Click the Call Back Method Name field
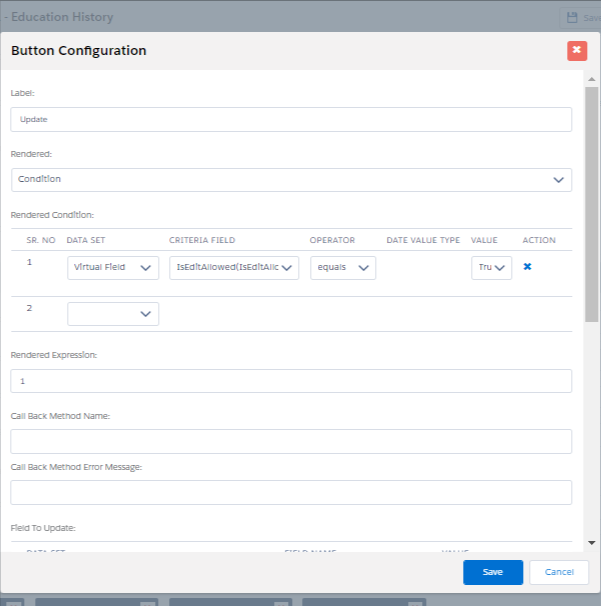 291,441
